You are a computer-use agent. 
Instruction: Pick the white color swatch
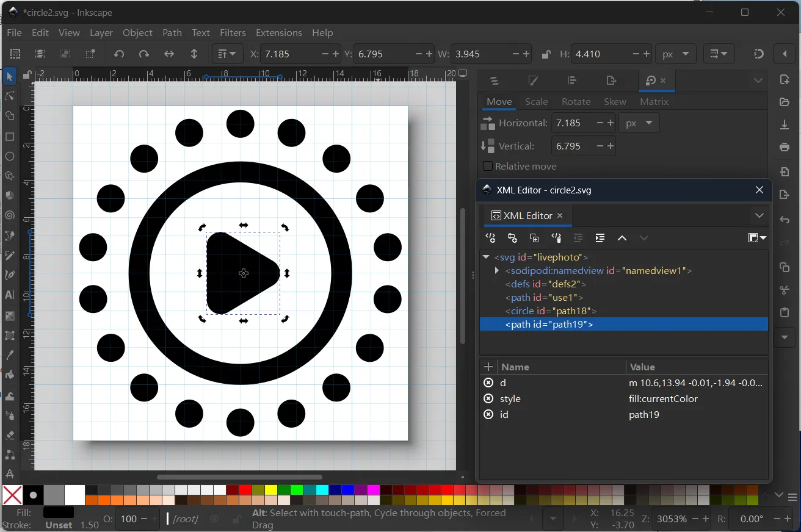[x=74, y=495]
